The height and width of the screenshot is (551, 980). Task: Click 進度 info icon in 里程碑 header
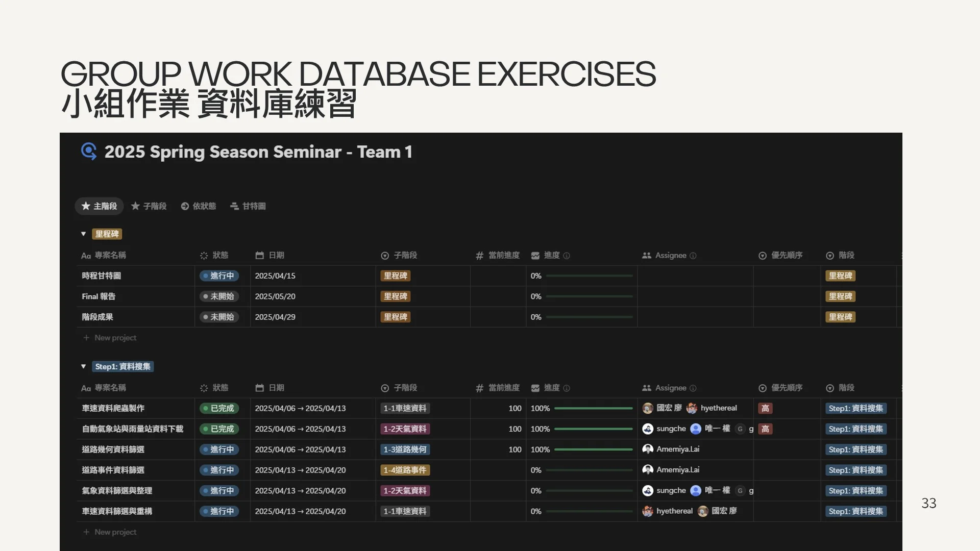point(567,256)
